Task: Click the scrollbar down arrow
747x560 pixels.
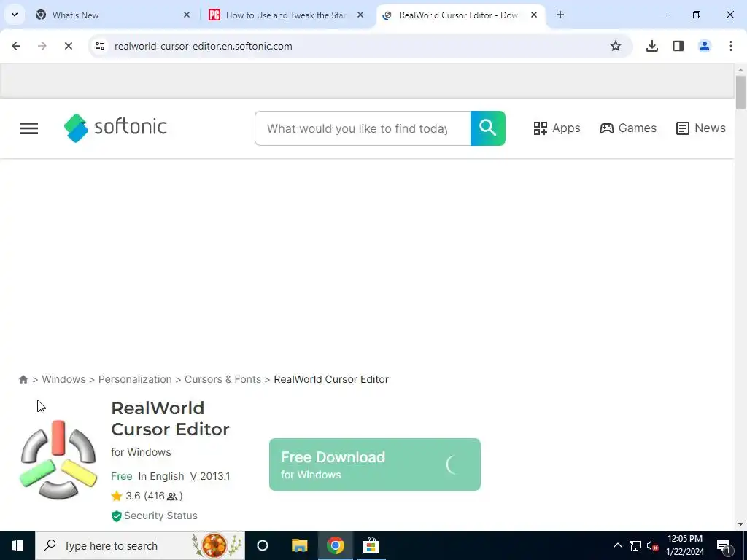Action: [x=740, y=524]
